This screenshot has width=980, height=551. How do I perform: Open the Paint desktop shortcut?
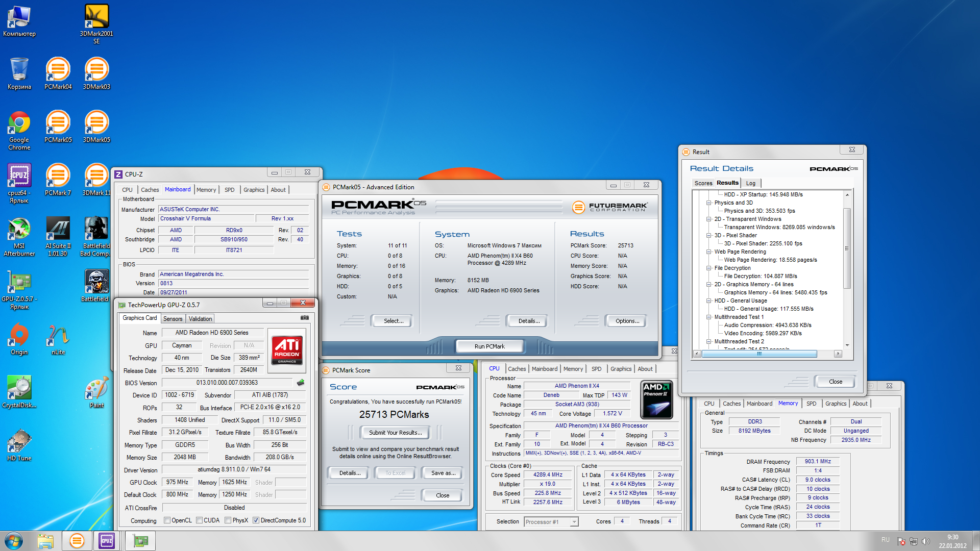[x=96, y=392]
